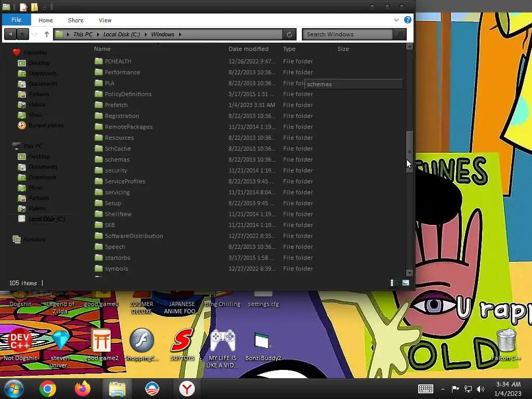Click scrollbar up arrow in file list

click(409, 46)
